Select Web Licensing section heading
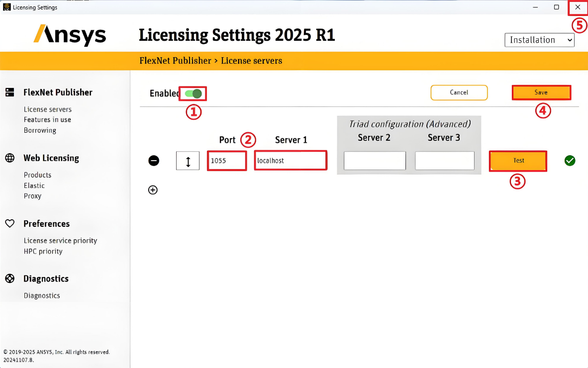 (x=51, y=158)
